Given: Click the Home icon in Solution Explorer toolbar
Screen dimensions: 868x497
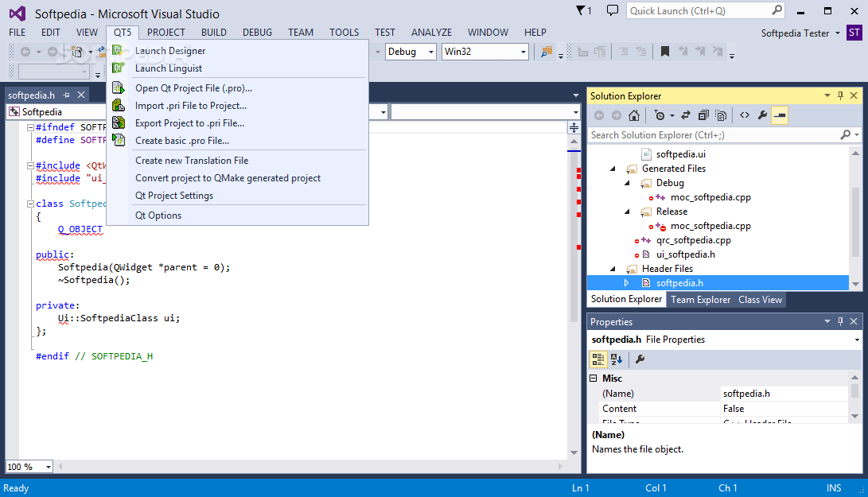Looking at the screenshot, I should [x=634, y=115].
